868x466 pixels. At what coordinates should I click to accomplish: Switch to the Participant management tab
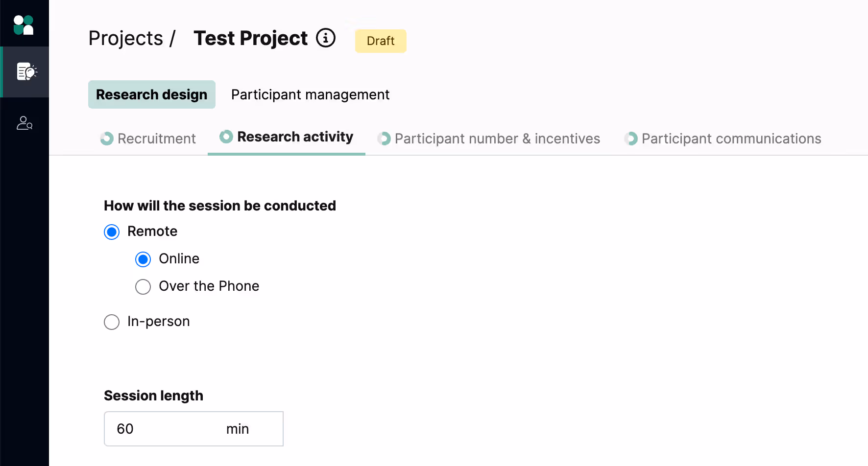tap(310, 94)
